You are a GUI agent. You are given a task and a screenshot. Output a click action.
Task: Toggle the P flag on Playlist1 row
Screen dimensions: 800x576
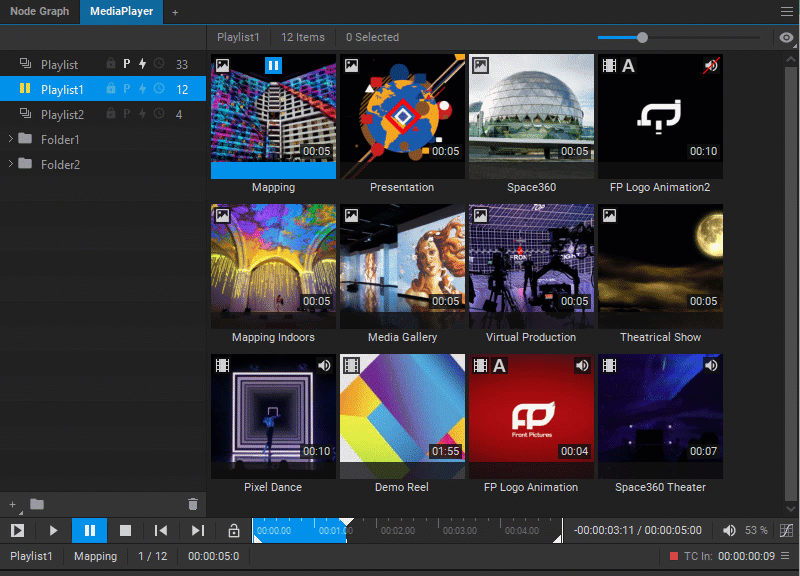(127, 89)
